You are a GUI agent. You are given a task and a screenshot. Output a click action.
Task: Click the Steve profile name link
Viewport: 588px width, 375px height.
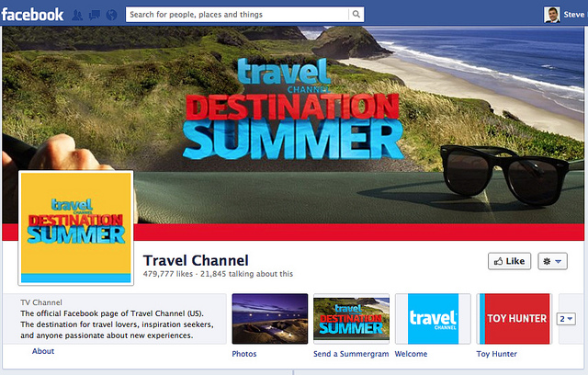573,15
